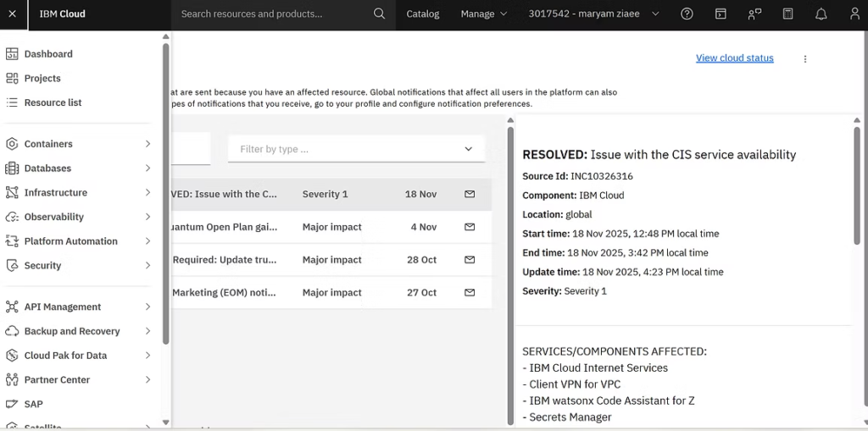
Task: Click the Resource list icon
Action: [x=12, y=102]
